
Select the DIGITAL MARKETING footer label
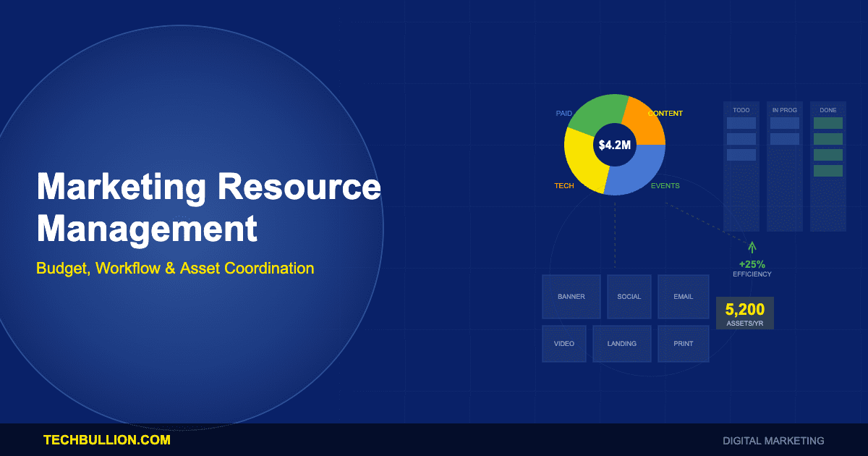click(x=773, y=440)
